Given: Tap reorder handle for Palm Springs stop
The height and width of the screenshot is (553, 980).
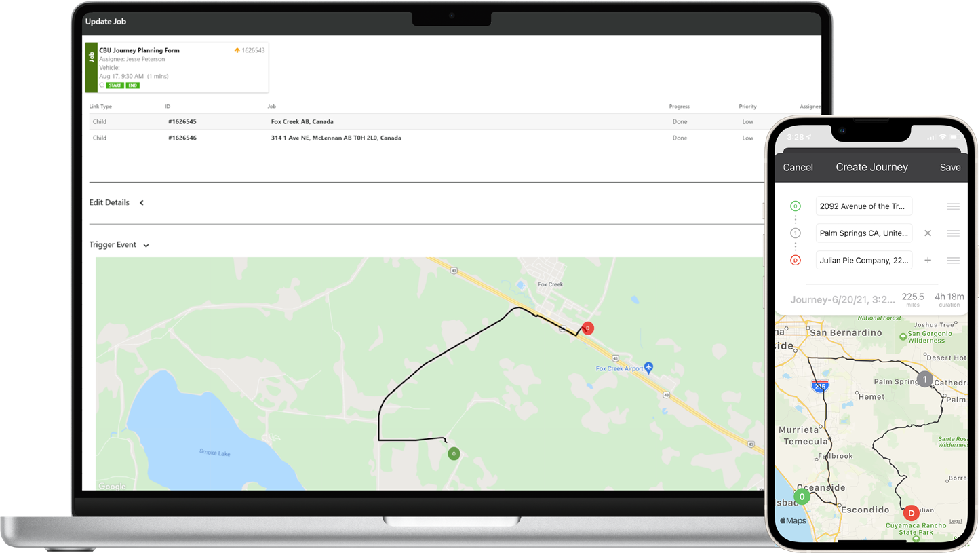Looking at the screenshot, I should 953,233.
